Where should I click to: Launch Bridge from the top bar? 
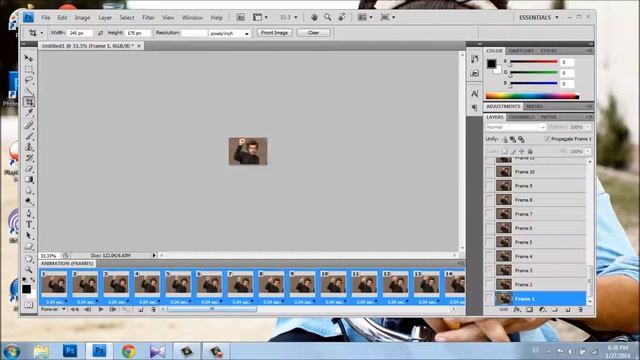[x=240, y=17]
